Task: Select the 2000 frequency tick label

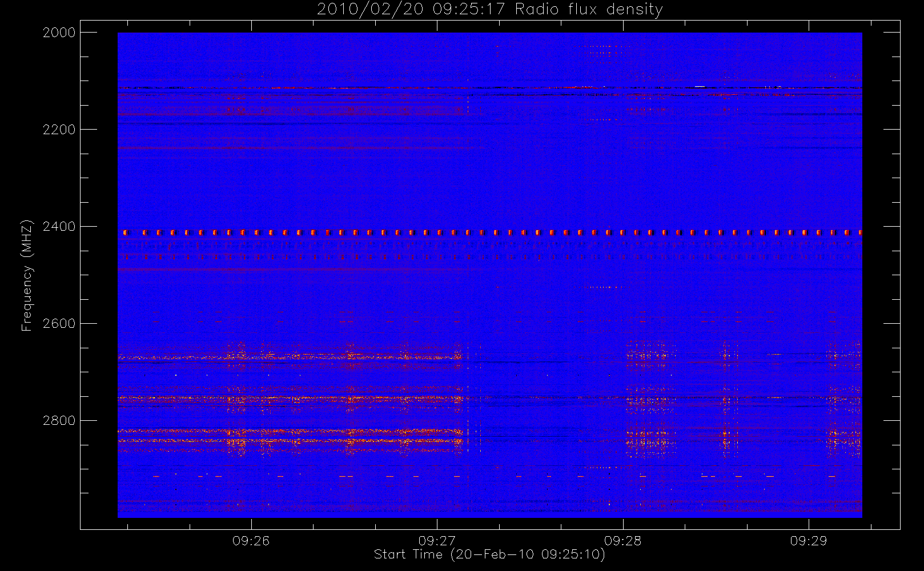Action: click(x=59, y=33)
